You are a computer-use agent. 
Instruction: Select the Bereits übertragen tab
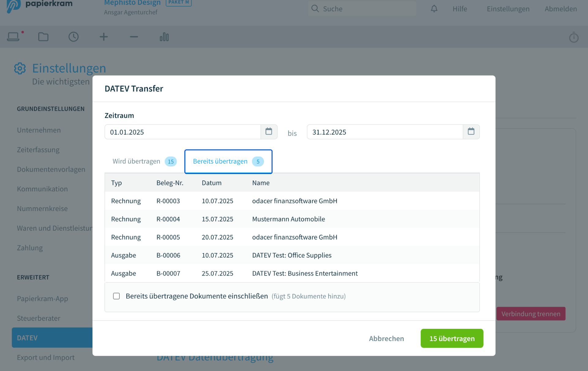pos(228,161)
